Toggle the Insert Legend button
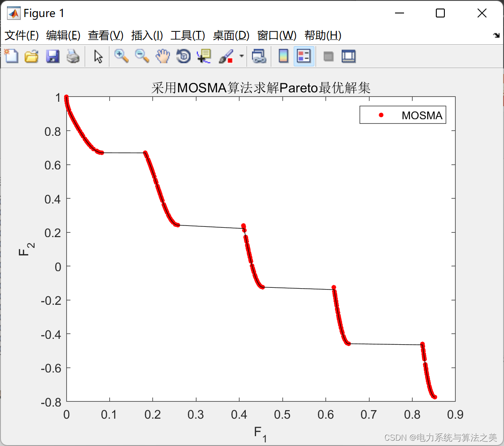The width and height of the screenshot is (504, 446). click(304, 56)
